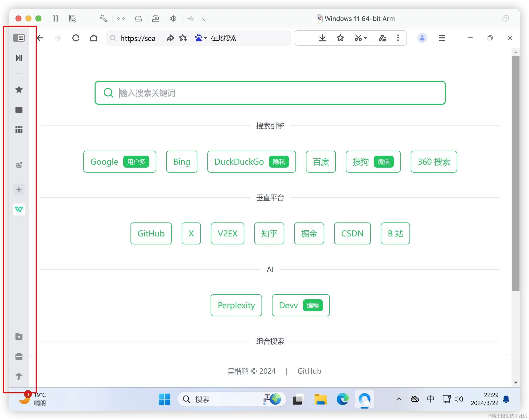Open the browser hamburger menu

click(x=442, y=38)
